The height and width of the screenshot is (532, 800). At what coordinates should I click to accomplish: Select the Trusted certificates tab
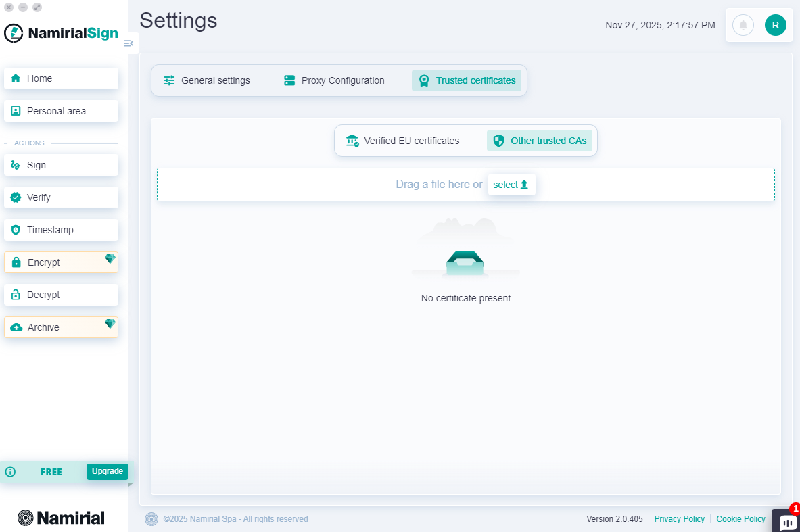[466, 80]
